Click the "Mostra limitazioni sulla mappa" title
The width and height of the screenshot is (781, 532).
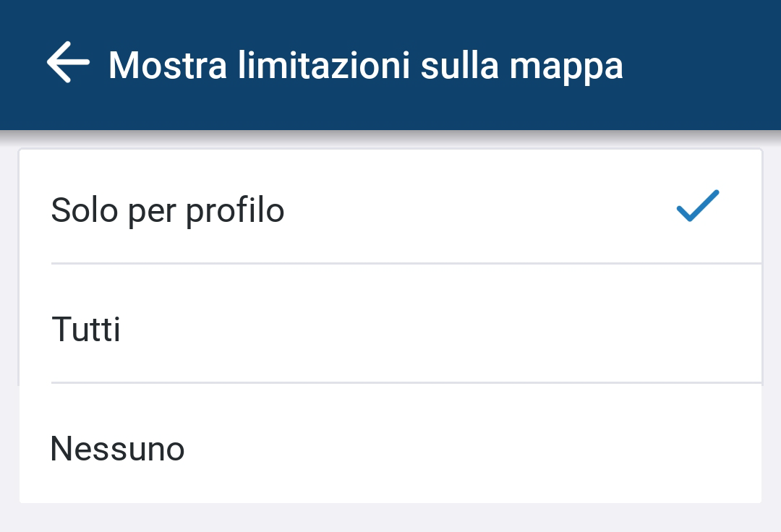365,65
